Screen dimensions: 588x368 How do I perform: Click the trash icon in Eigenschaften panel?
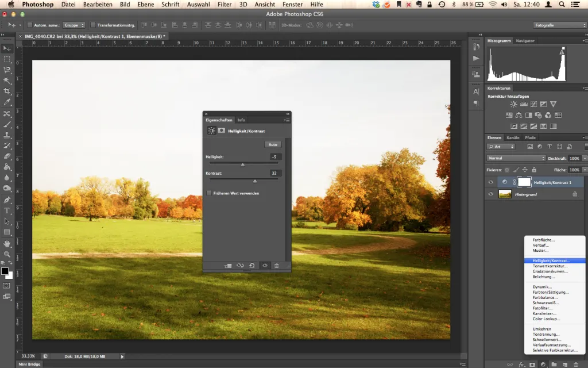(276, 266)
